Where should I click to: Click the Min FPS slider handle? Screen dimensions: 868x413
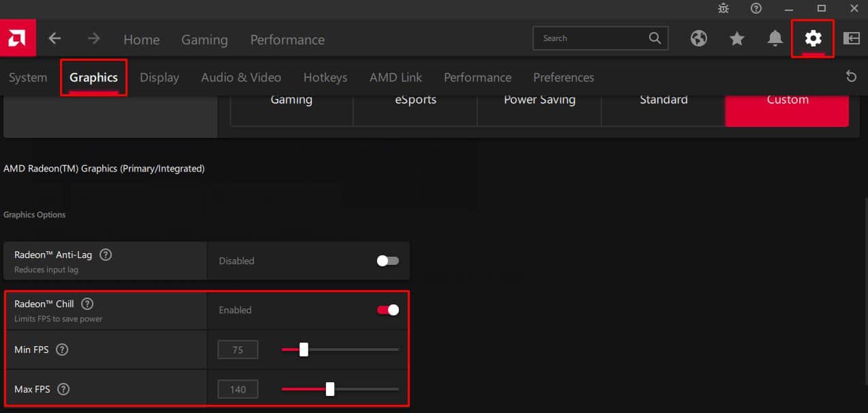point(303,350)
